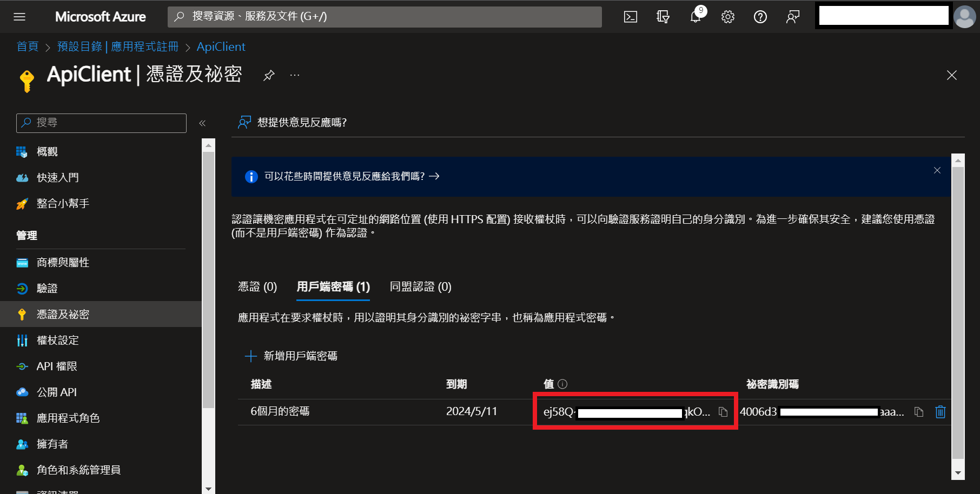Focus the global search resources box
The height and width of the screenshot is (494, 980).
pos(385,17)
